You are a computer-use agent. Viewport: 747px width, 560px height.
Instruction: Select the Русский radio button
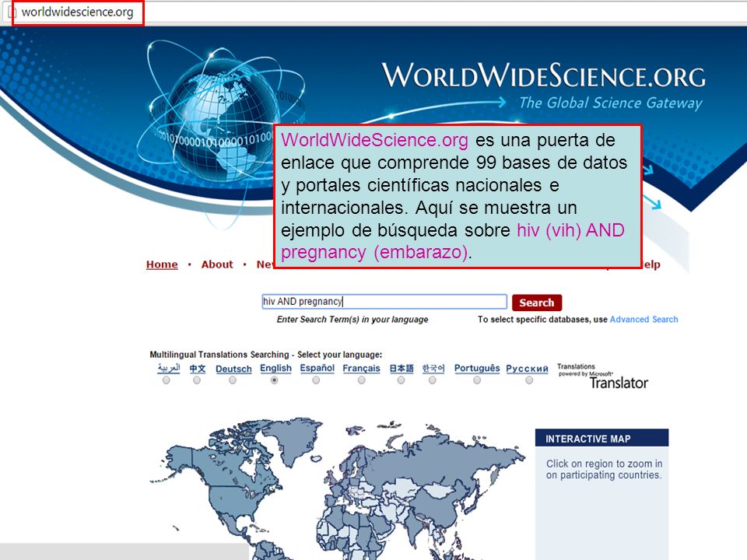point(529,380)
